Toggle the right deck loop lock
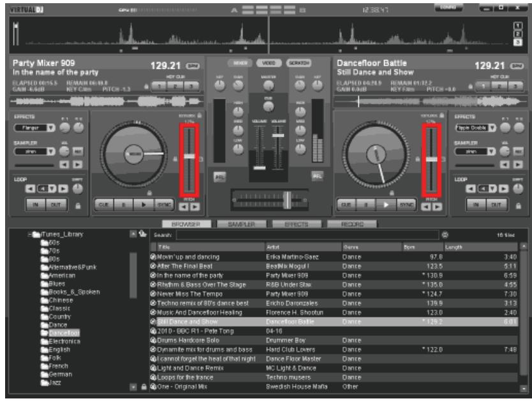The image size is (532, 401). (518, 206)
